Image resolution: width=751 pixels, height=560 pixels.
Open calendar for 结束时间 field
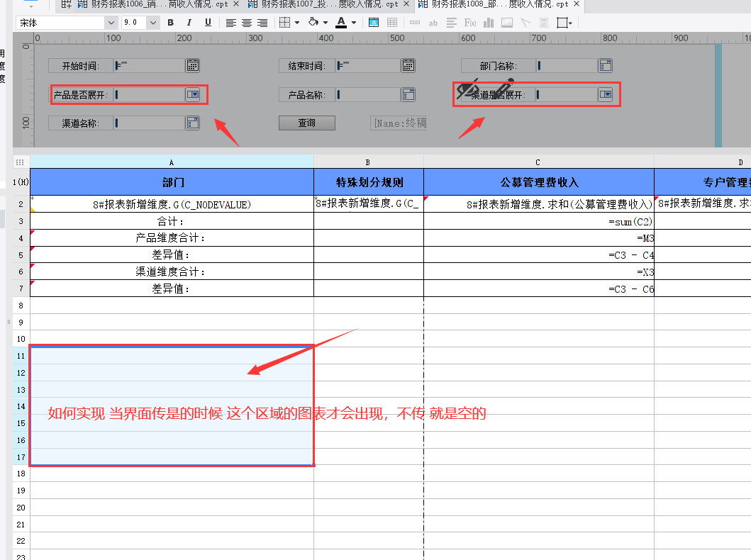408,66
